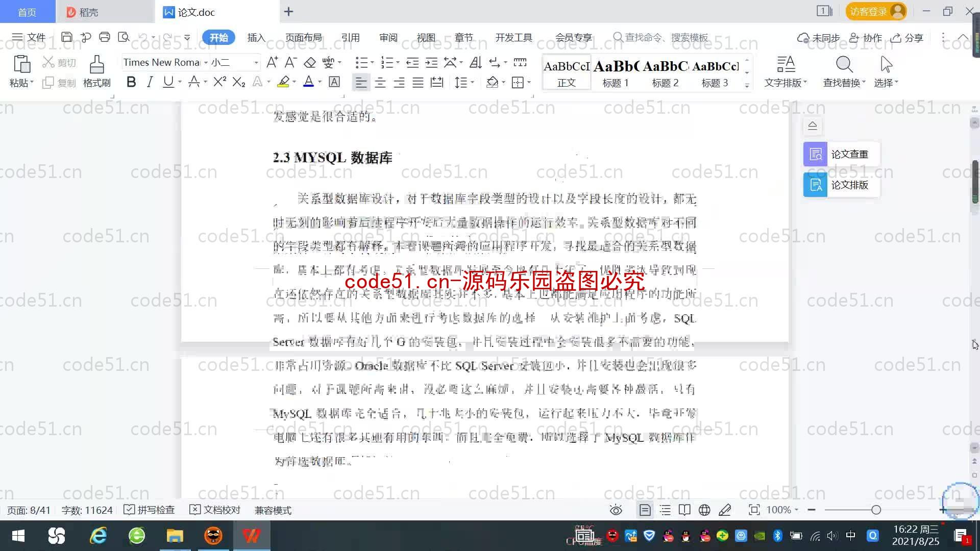The image size is (980, 551).
Task: Click the 分享 button
Action: (x=907, y=38)
